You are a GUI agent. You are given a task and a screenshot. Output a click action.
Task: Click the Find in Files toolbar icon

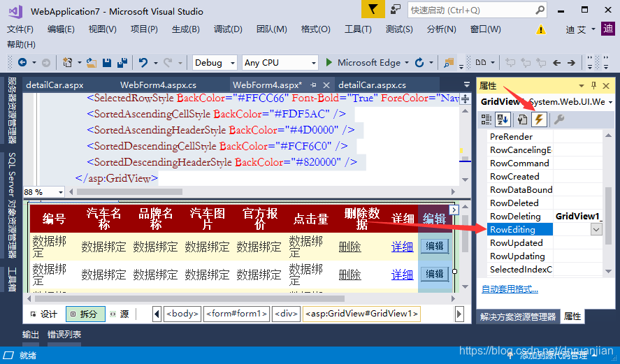[x=449, y=62]
